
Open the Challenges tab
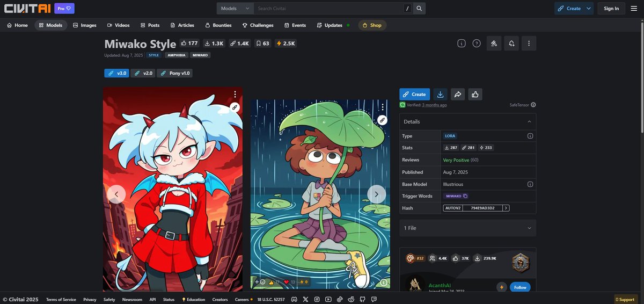[x=258, y=25]
